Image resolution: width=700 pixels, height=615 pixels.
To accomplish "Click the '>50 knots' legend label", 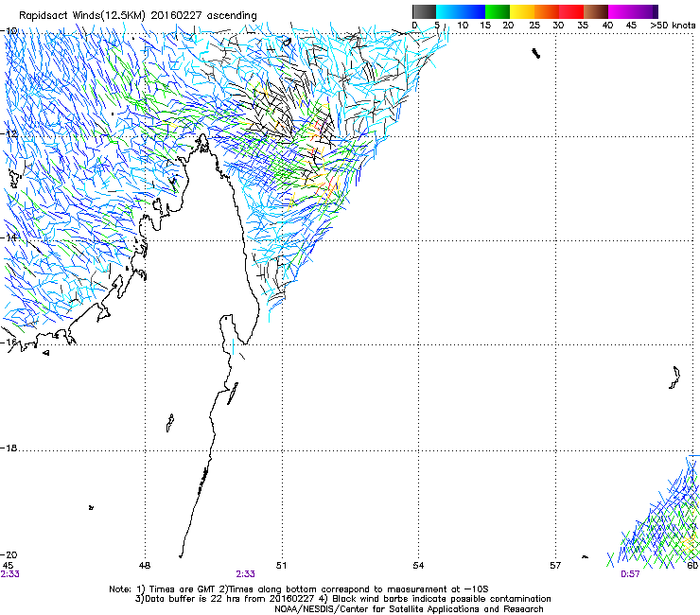I will (673, 26).
